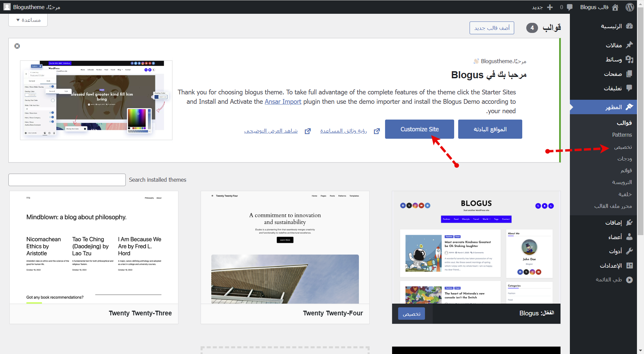Select Patterns in the appearance submenu

pyautogui.click(x=622, y=135)
